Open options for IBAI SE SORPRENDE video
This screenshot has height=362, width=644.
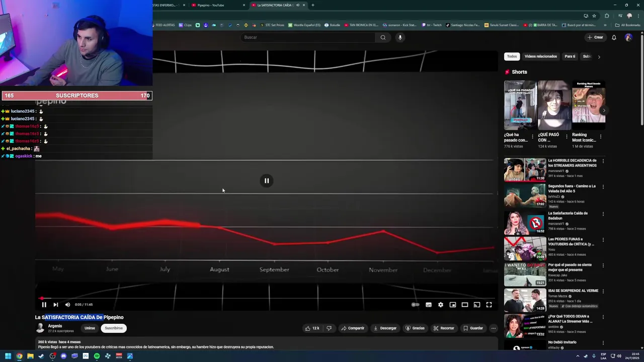[603, 291]
